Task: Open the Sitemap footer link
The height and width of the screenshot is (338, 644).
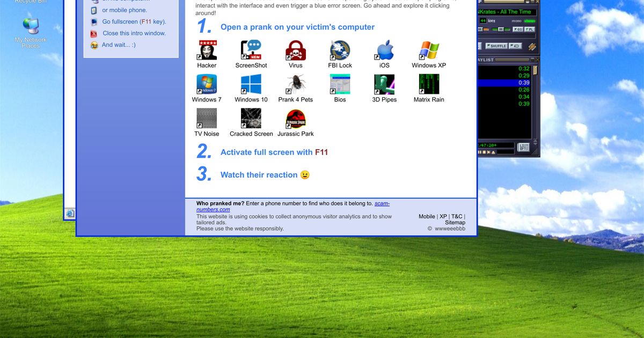Action: [x=455, y=223]
